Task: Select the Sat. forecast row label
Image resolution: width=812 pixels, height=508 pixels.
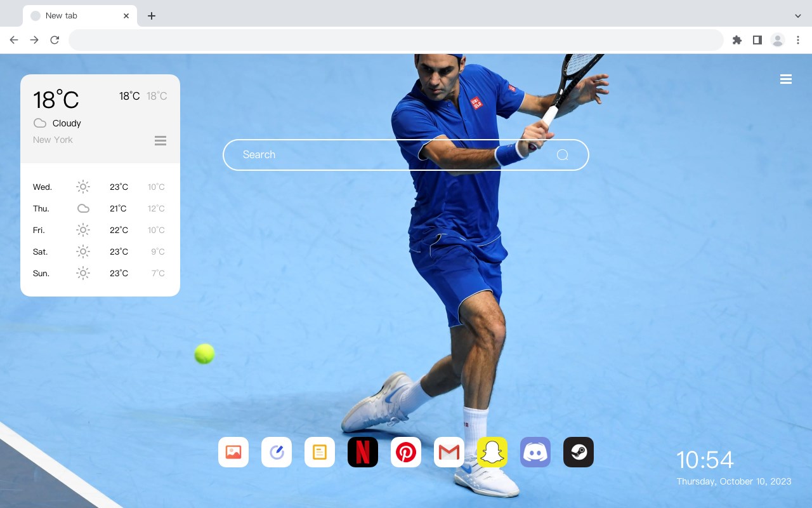Action: [41, 251]
